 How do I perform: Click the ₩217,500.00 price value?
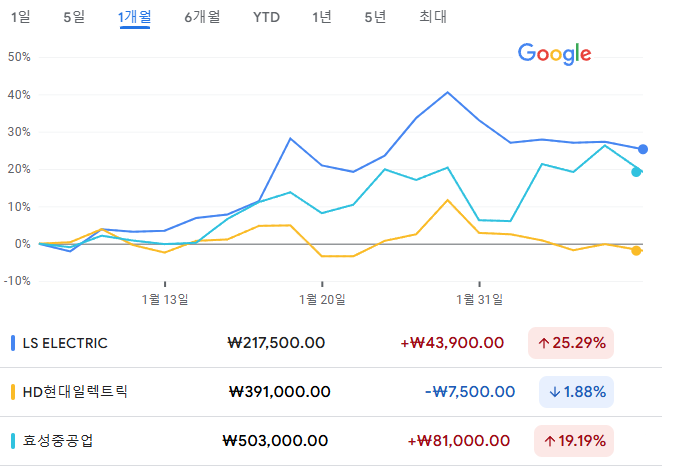pyautogui.click(x=276, y=343)
